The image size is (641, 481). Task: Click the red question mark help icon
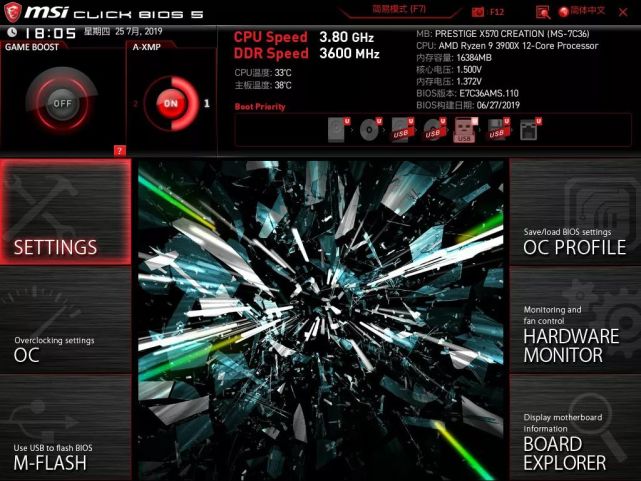[119, 151]
